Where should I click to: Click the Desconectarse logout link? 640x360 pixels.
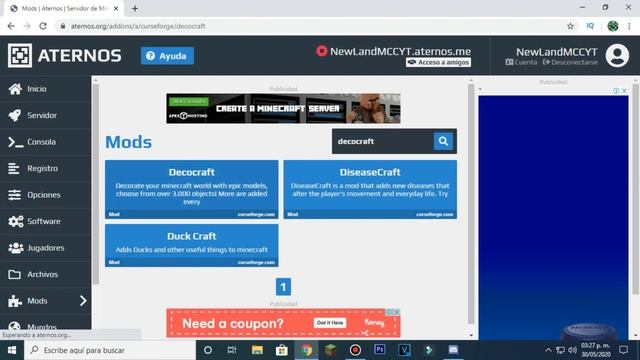tap(570, 62)
